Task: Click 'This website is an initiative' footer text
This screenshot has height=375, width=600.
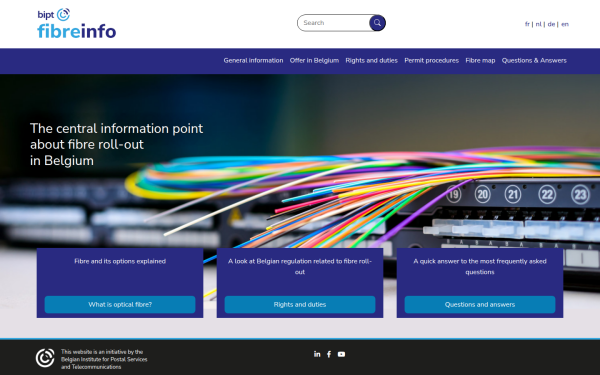Action: 104,359
